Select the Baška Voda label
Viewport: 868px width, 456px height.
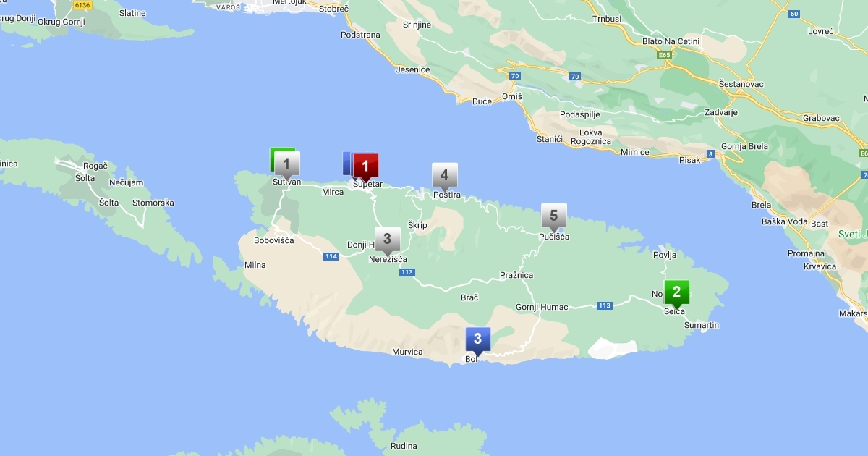click(x=775, y=224)
